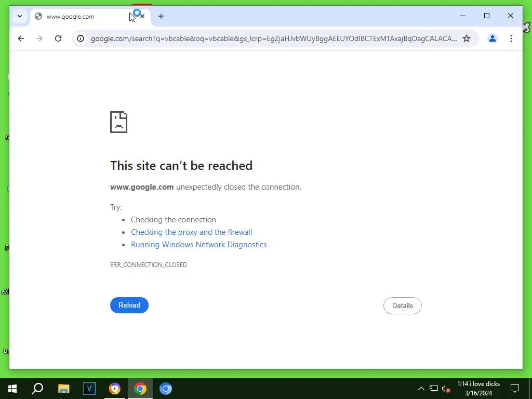Open the Chromium taskbar icon
The height and width of the screenshot is (399, 532).
pyautogui.click(x=166, y=389)
